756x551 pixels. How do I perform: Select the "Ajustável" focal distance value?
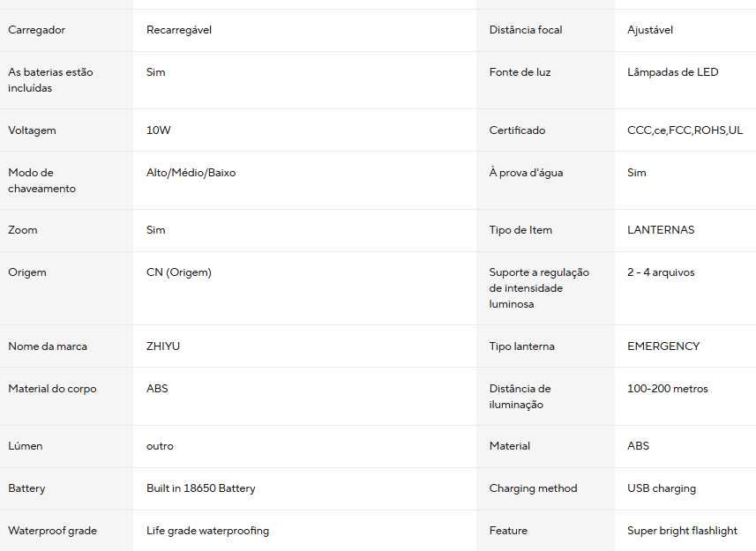click(x=650, y=30)
